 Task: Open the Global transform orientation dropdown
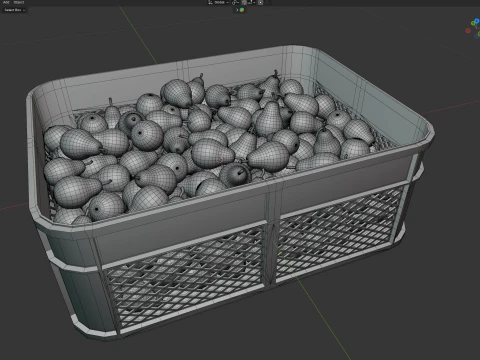pos(218,2)
